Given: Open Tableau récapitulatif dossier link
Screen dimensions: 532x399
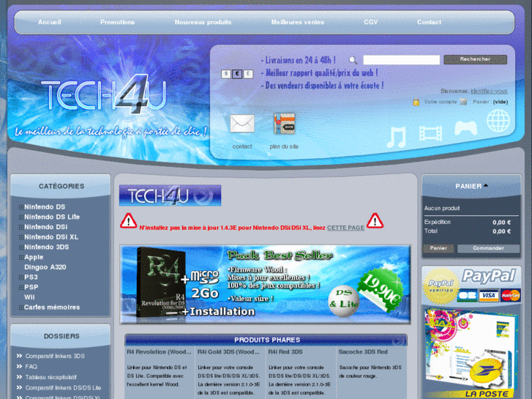Looking at the screenshot, I should click(x=51, y=377).
